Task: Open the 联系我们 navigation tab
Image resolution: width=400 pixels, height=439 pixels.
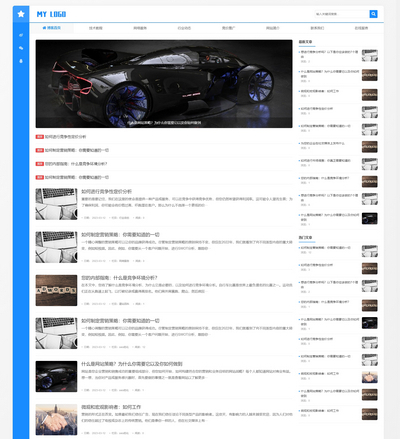Action: point(317,28)
